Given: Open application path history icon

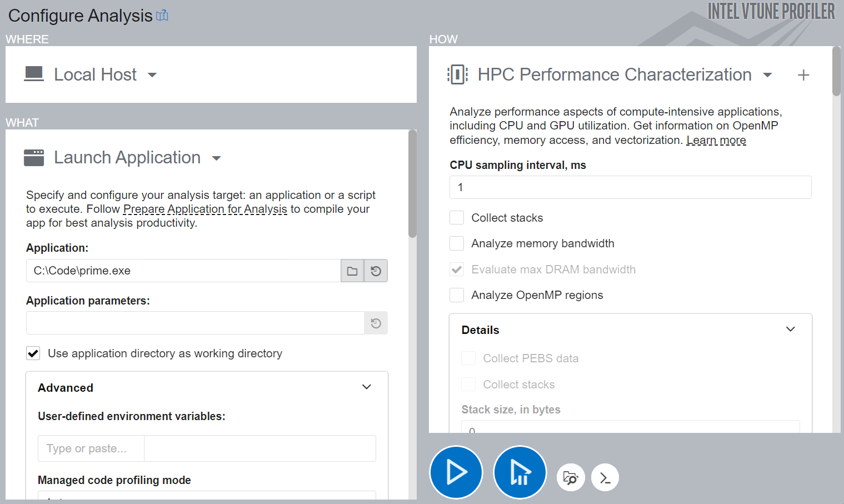Looking at the screenshot, I should point(376,271).
